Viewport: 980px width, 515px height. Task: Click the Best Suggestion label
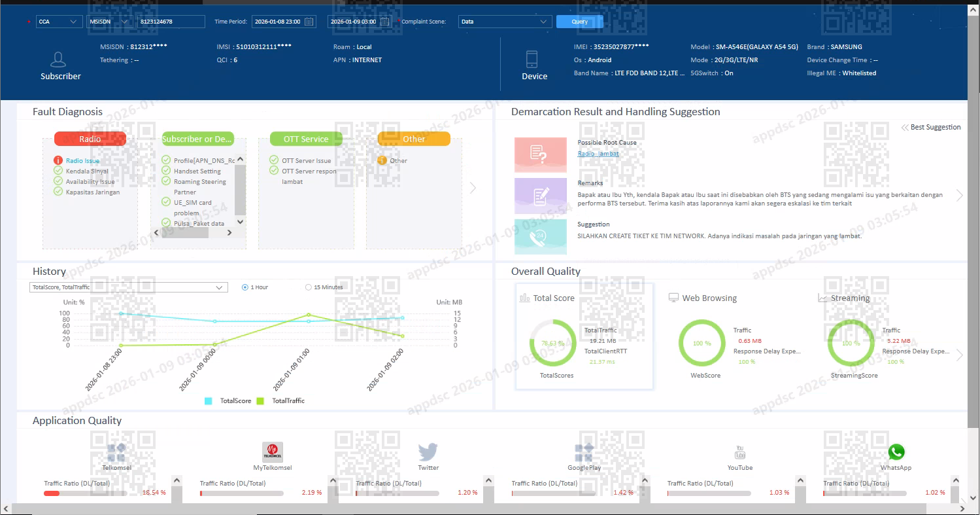click(936, 128)
